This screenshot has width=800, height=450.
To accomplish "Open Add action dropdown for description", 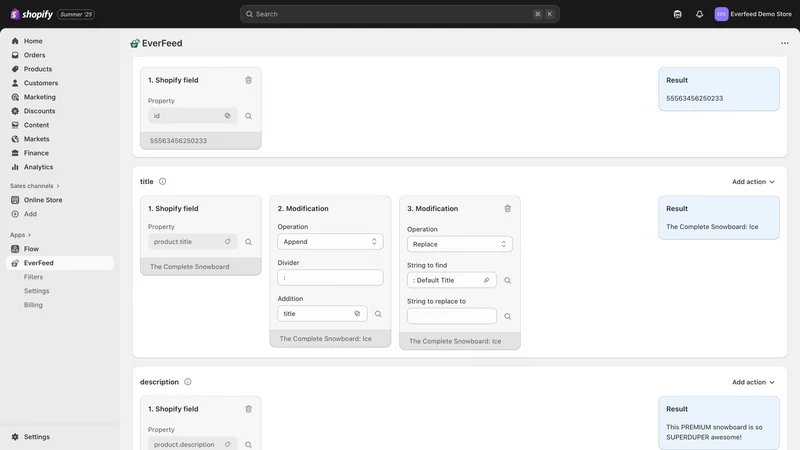I will click(753, 382).
